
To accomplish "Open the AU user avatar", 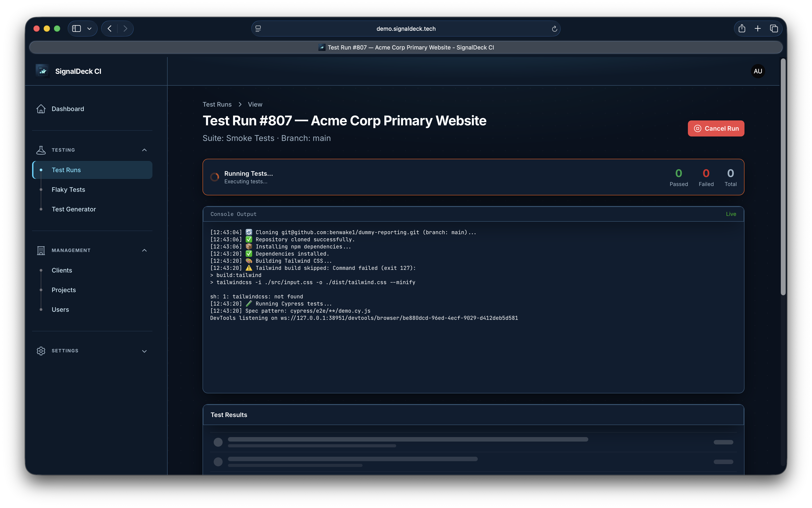I will (758, 71).
